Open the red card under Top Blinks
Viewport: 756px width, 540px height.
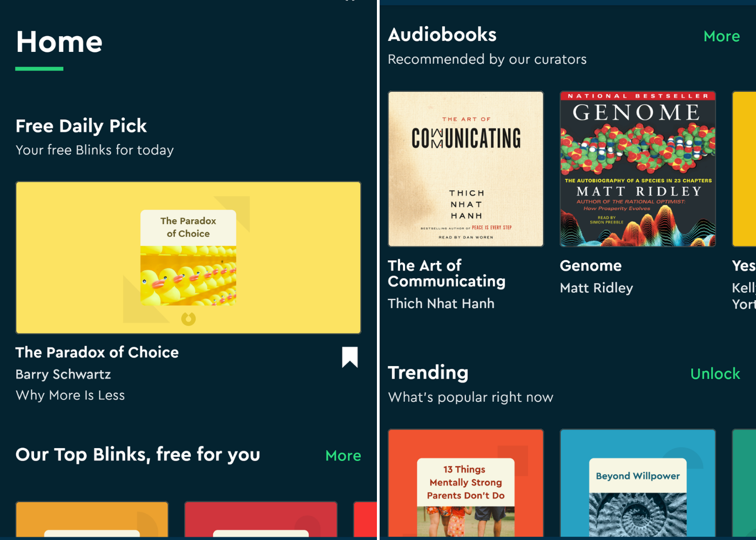pyautogui.click(x=261, y=519)
